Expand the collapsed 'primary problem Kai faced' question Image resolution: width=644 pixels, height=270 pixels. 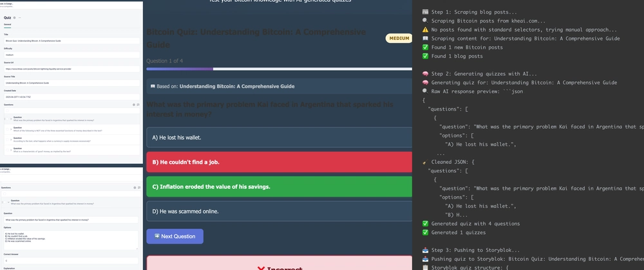pyautogui.click(x=11, y=119)
